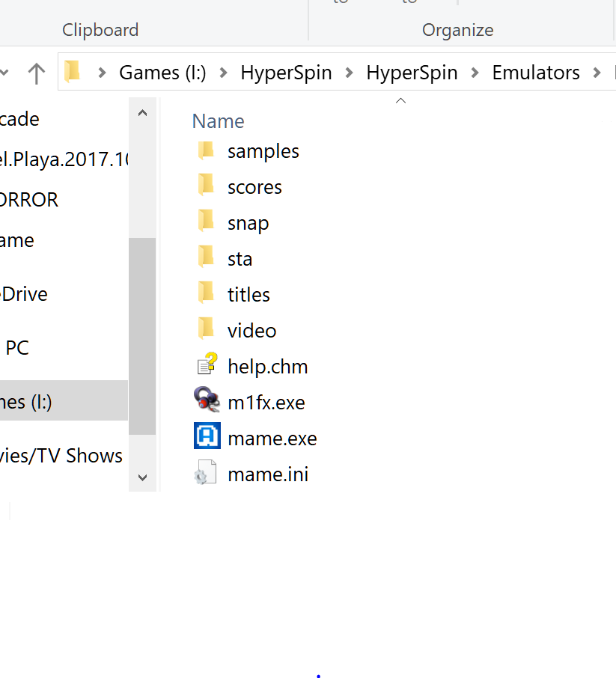Select the help.chm file name
This screenshot has height=678, width=616.
coord(268,367)
